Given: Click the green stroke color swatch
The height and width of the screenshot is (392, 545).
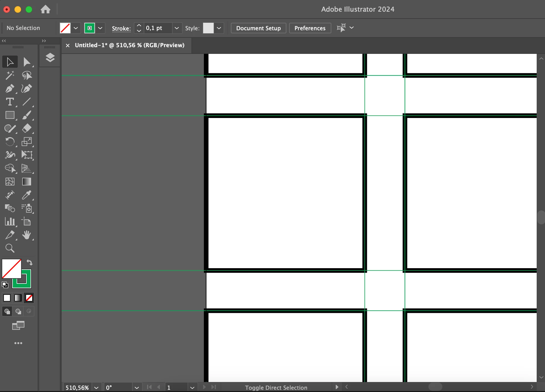Looking at the screenshot, I should pos(90,28).
